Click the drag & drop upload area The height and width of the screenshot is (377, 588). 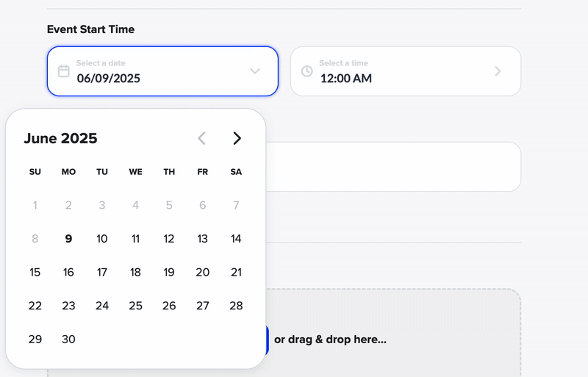(x=397, y=340)
